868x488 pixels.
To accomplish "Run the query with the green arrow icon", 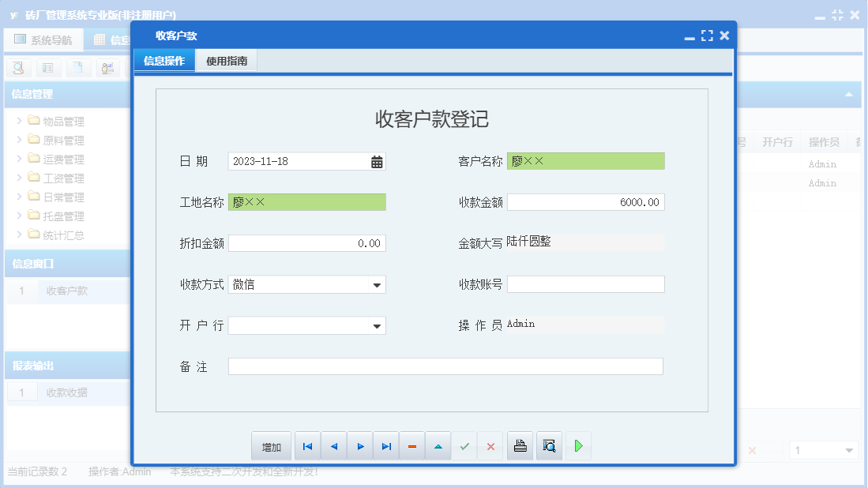I will click(578, 445).
